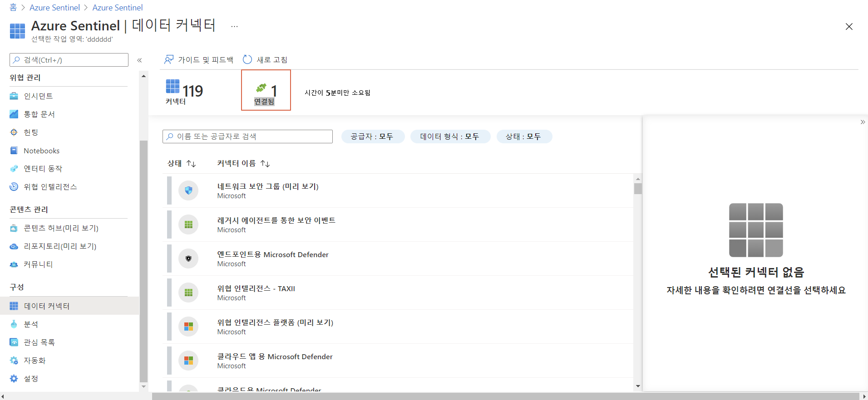Collapse the connector details pane chevron
868x400 pixels.
[x=863, y=122]
